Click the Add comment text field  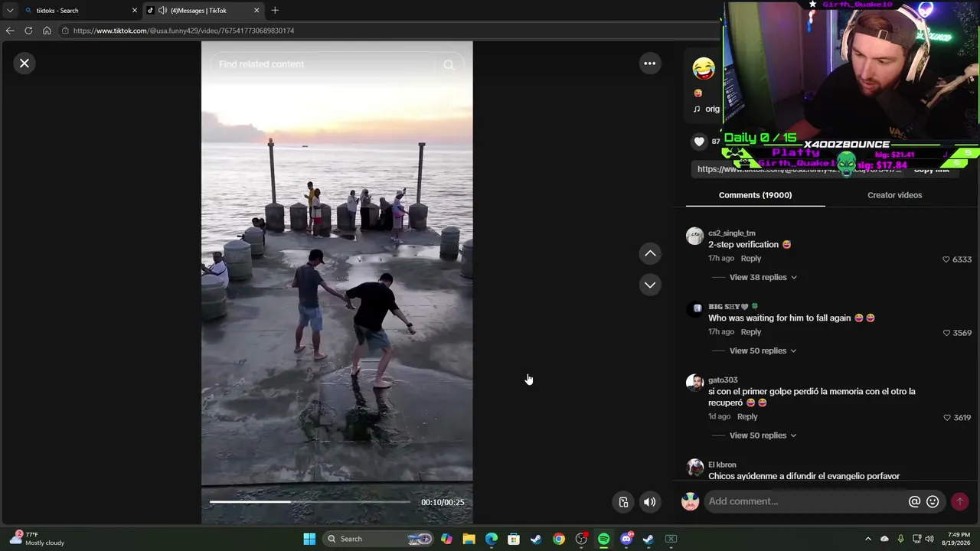[x=804, y=501]
